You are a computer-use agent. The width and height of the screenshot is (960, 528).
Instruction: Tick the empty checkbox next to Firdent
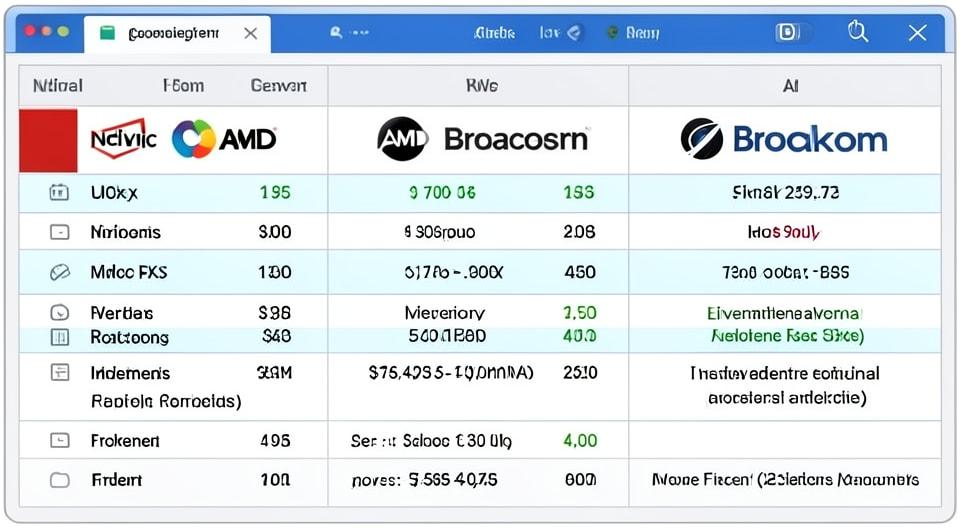[x=59, y=480]
